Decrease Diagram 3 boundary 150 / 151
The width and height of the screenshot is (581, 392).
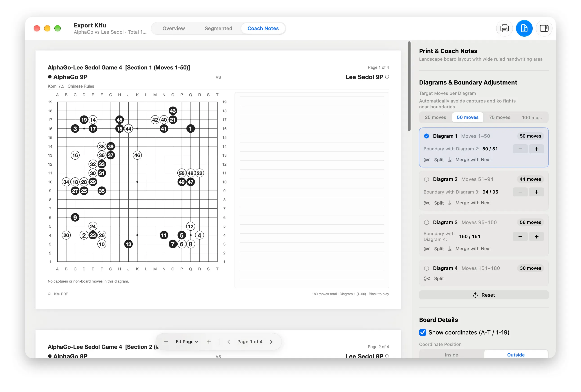[x=520, y=237]
